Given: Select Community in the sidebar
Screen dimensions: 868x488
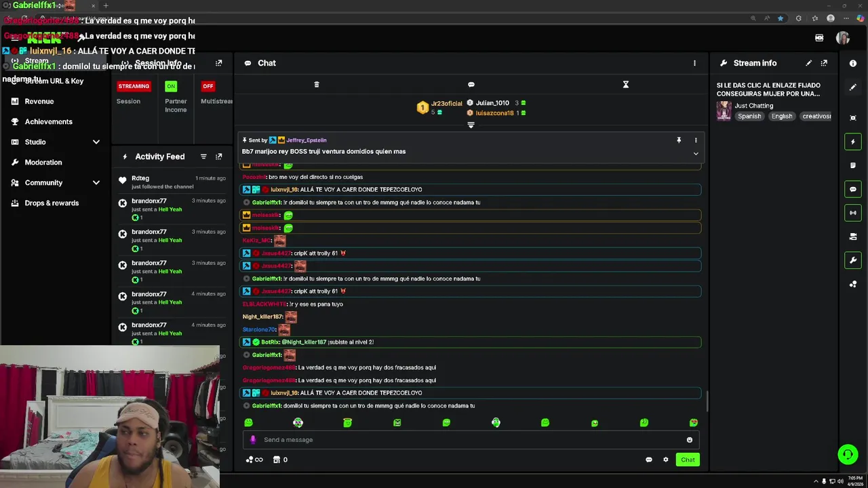Looking at the screenshot, I should tap(43, 182).
